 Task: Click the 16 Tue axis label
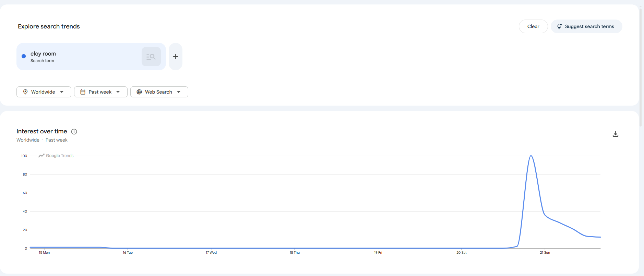click(x=128, y=253)
